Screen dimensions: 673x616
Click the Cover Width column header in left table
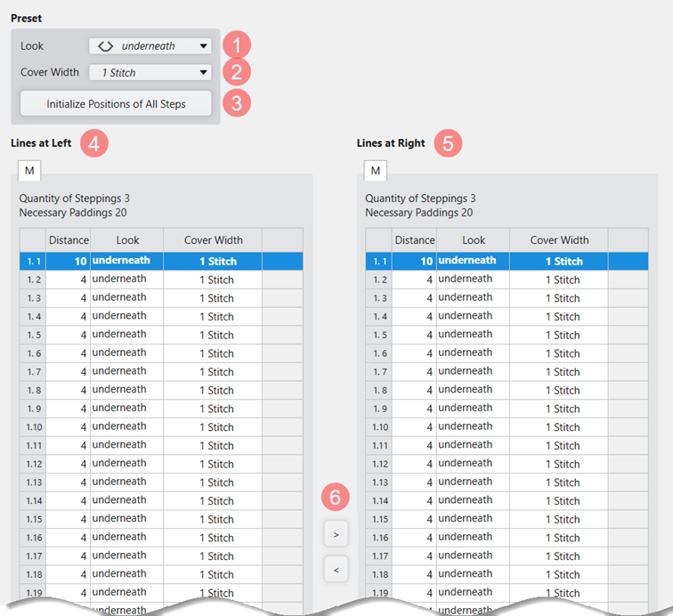coord(213,239)
